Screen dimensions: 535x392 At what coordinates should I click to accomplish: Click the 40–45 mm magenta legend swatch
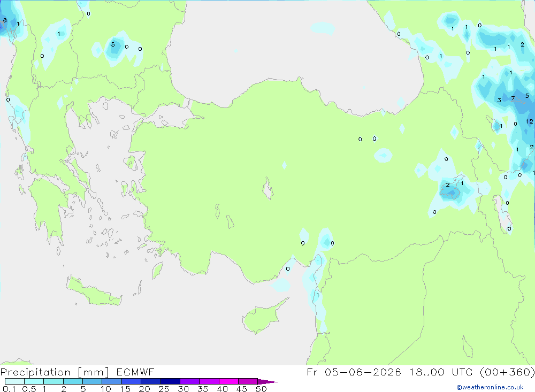228,381
